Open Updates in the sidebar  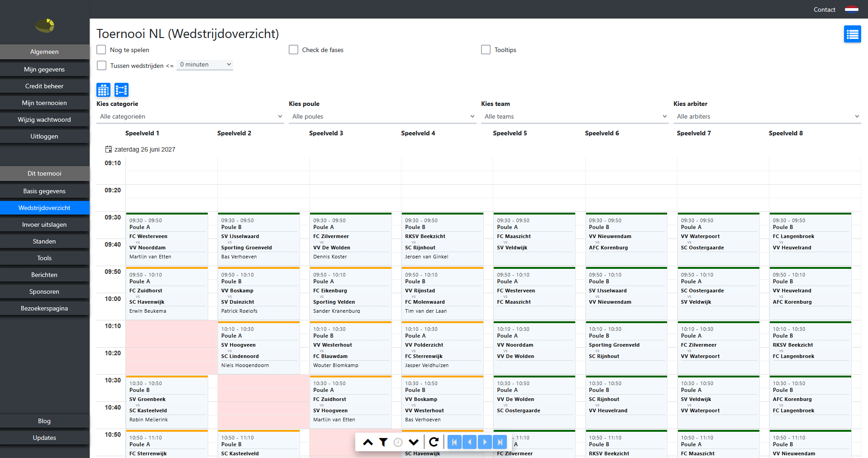pyautogui.click(x=44, y=438)
